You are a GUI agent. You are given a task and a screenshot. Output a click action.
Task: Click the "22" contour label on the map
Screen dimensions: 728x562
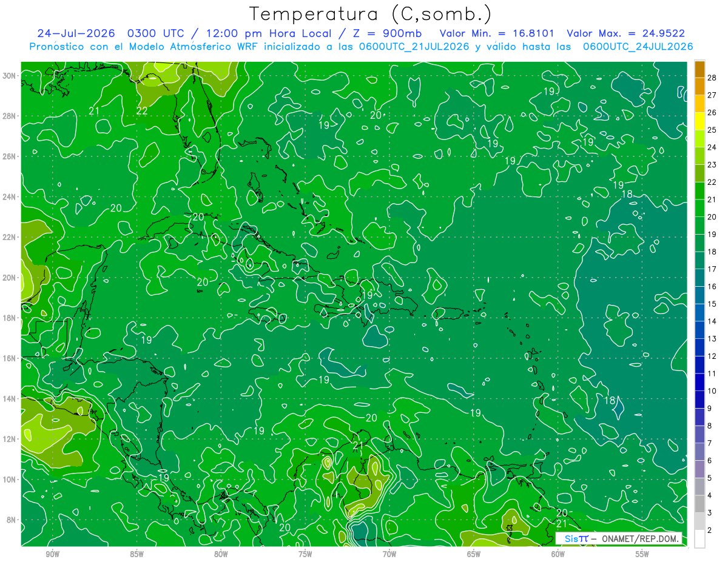click(x=142, y=110)
